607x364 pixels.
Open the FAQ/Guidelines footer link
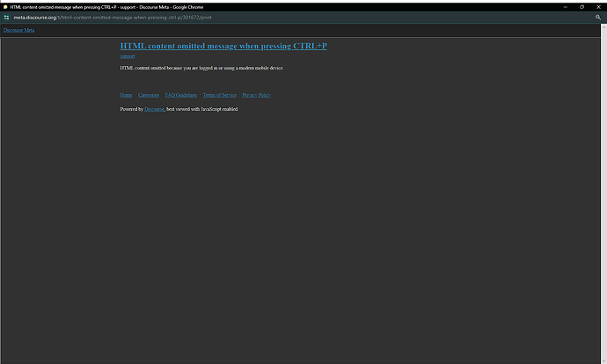coord(181,95)
